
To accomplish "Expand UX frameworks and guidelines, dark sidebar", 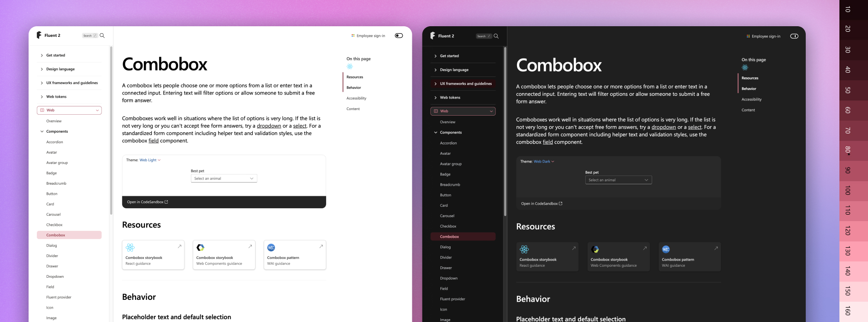I will point(463,84).
